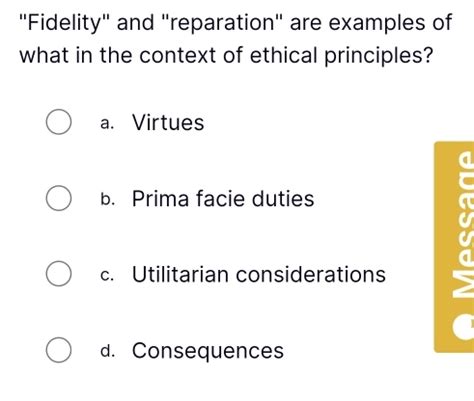
Task: Select the radio button for Virtues
Action: [x=58, y=122]
